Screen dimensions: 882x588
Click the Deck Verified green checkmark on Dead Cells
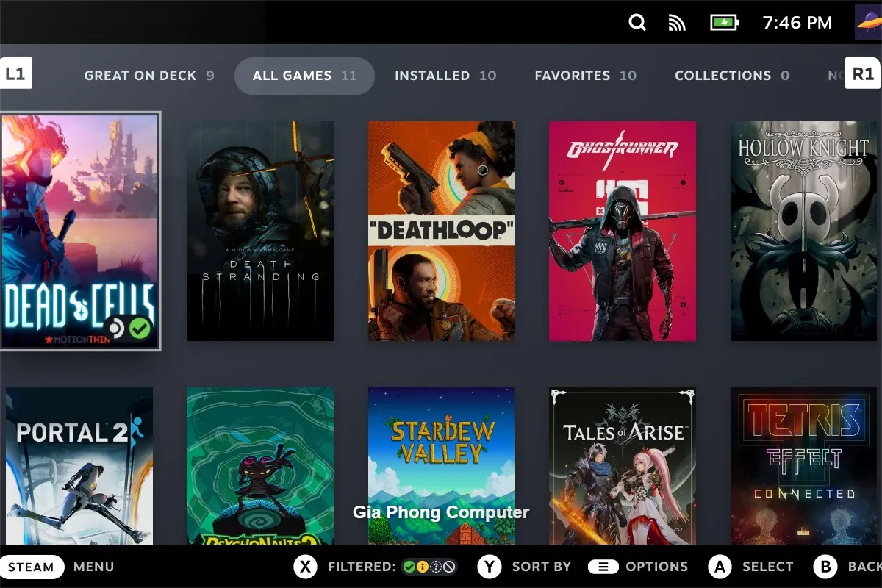pyautogui.click(x=140, y=329)
